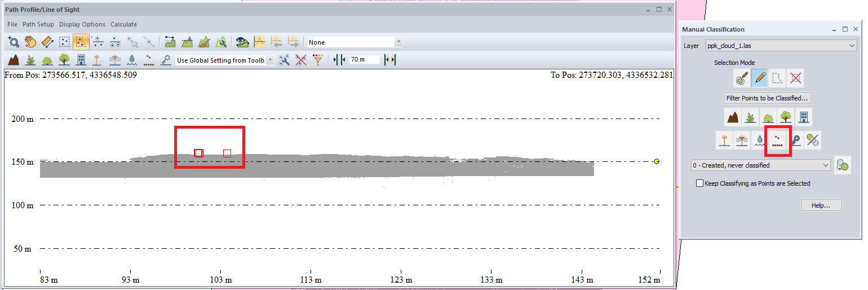
Task: Click the narrow corridor width icon
Action: point(339,60)
